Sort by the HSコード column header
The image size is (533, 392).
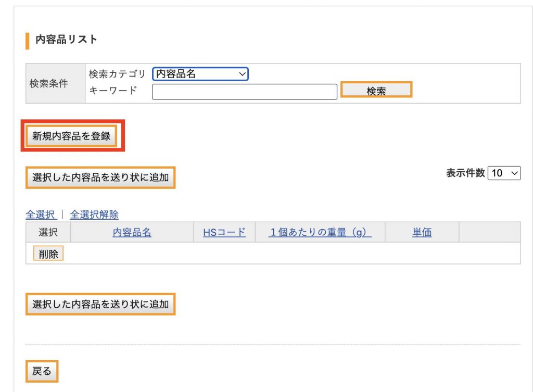click(x=224, y=233)
